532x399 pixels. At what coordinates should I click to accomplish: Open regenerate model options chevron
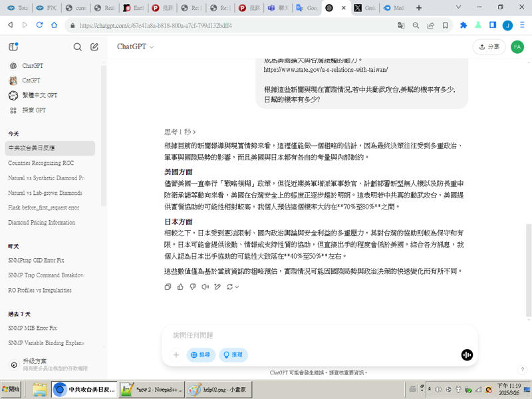coord(237,287)
